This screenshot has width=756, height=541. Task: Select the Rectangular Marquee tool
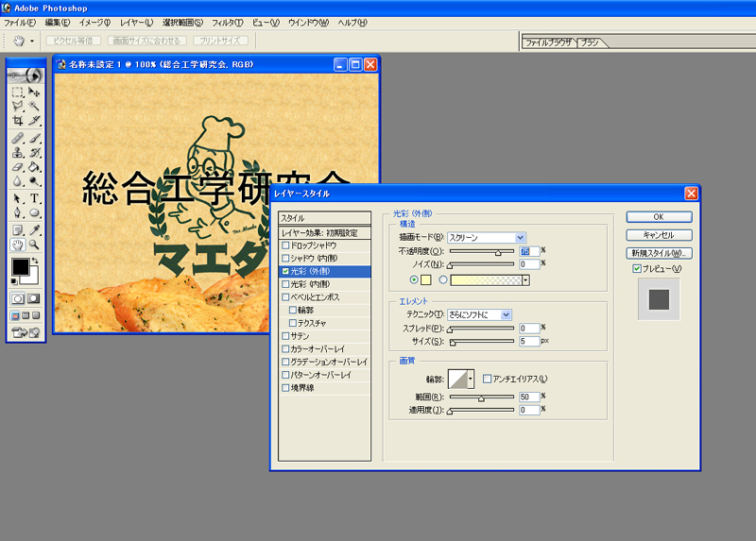pos(18,92)
